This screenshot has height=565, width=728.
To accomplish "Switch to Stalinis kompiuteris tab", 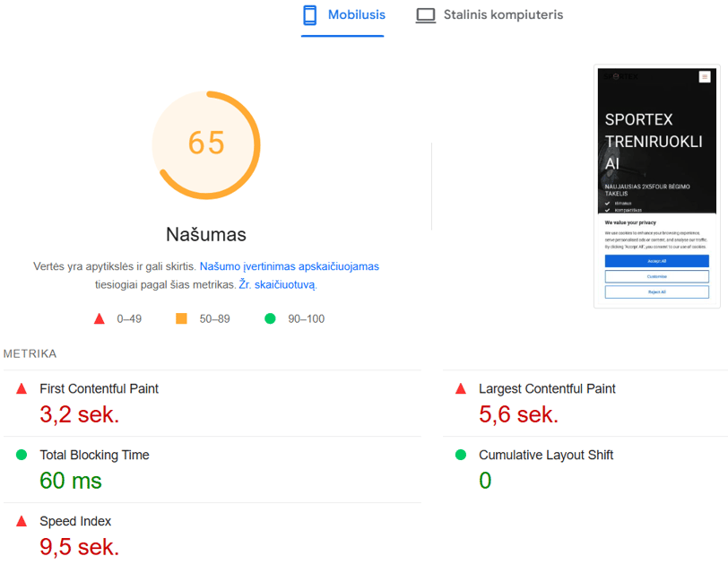I will (x=490, y=15).
